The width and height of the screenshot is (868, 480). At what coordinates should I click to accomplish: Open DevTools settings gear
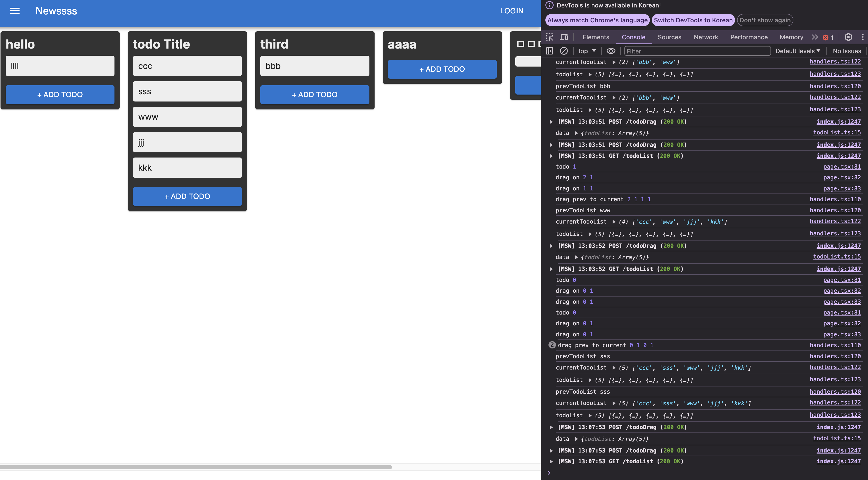tap(848, 37)
